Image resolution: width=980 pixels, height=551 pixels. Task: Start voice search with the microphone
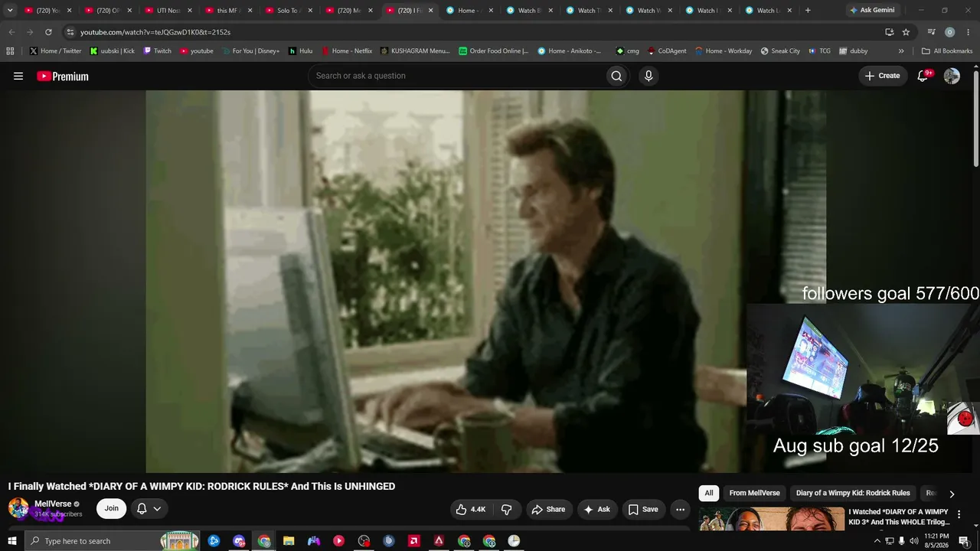(648, 76)
